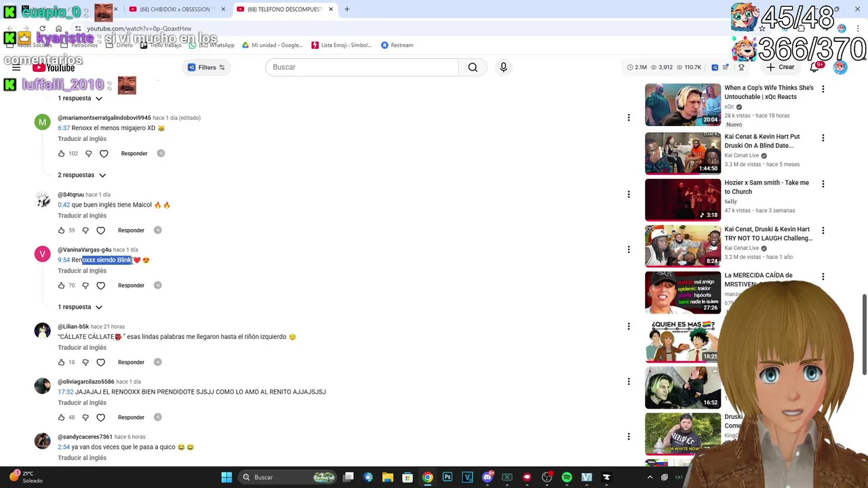Start voice search with the microphone icon
The height and width of the screenshot is (488, 868).
pos(503,67)
